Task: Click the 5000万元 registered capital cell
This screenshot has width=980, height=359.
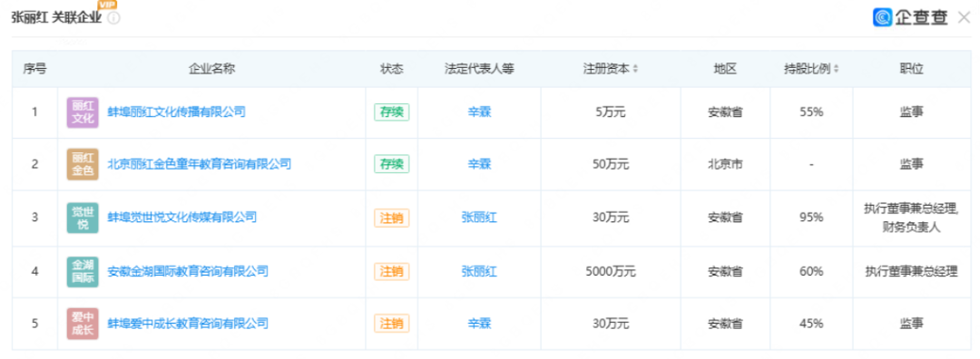Action: (611, 271)
